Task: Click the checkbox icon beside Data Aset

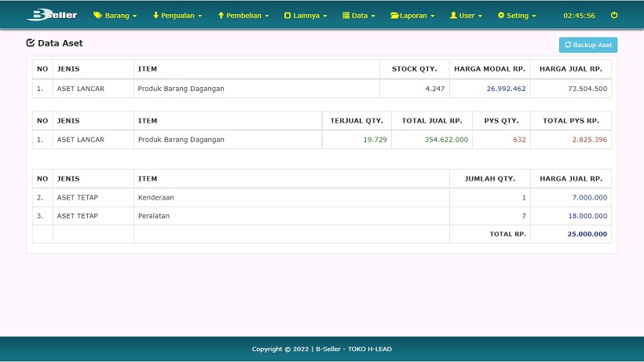Action: click(x=31, y=43)
